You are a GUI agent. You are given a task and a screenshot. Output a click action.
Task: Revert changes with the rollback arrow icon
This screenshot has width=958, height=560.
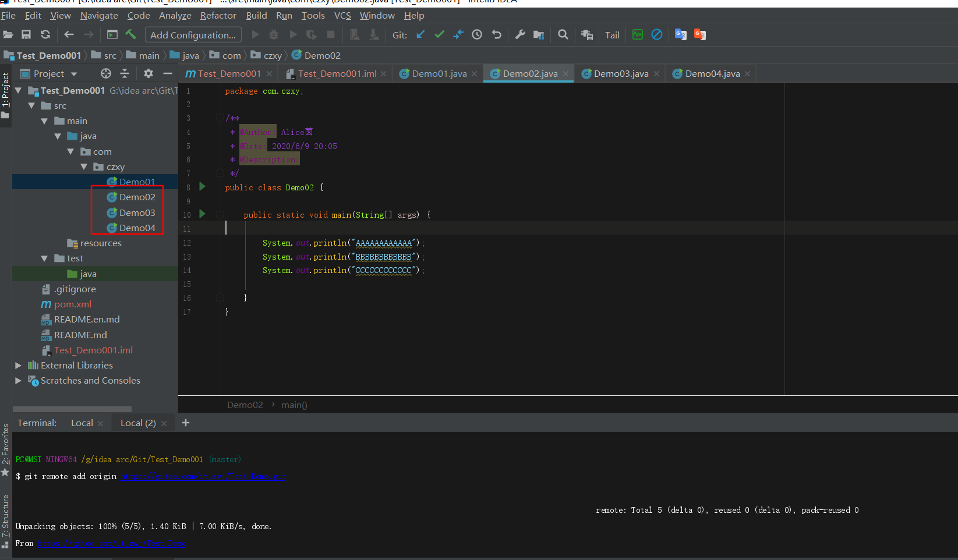[x=497, y=35]
